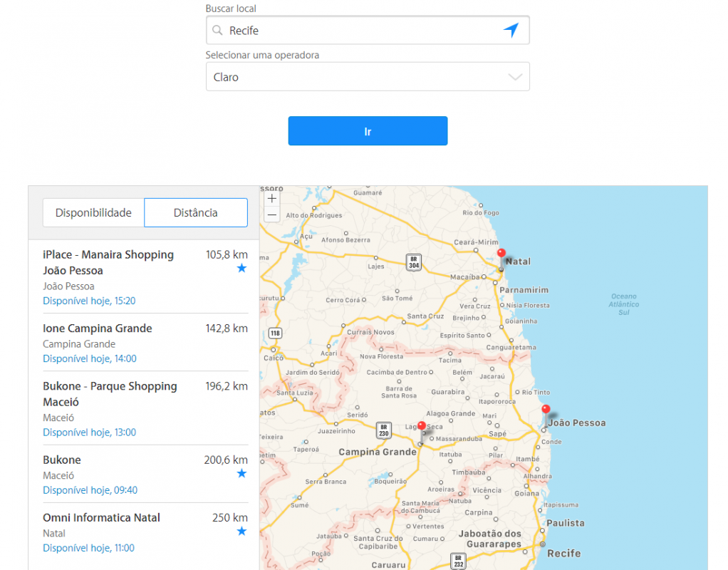This screenshot has width=728, height=570.
Task: Use current location arrow icon
Action: [511, 30]
